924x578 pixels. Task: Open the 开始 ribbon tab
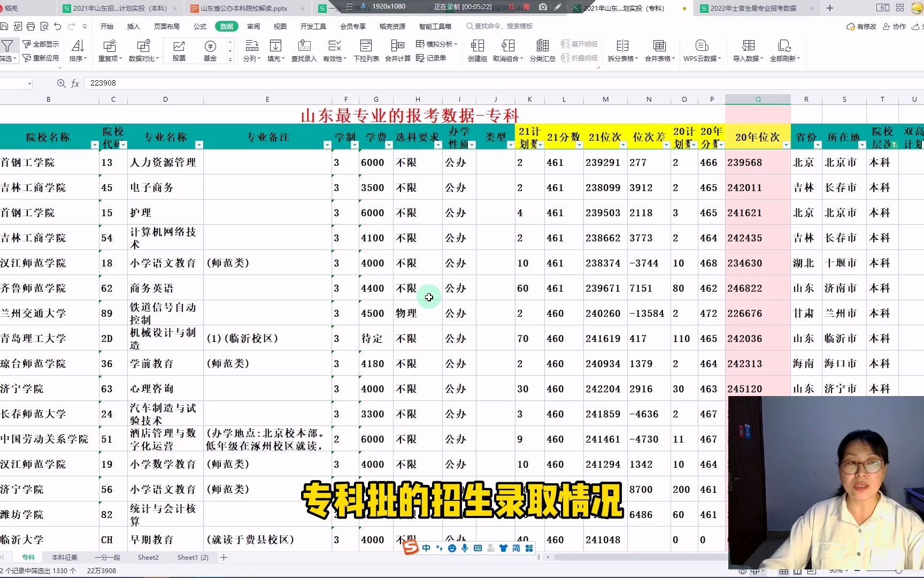point(107,26)
